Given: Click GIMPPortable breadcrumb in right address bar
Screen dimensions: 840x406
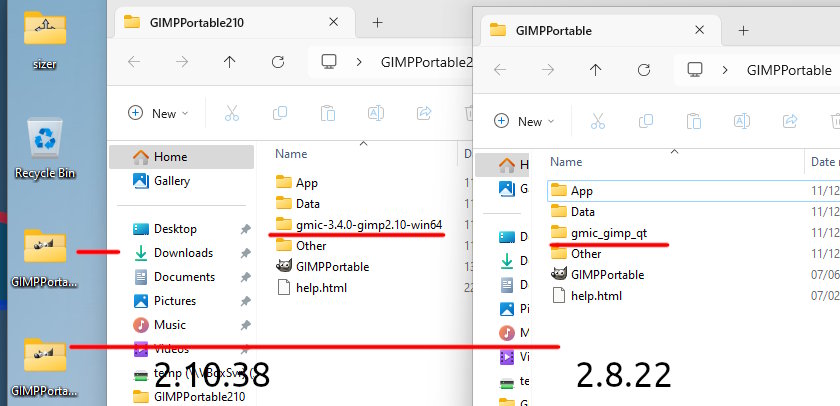Looking at the screenshot, I should tap(789, 70).
